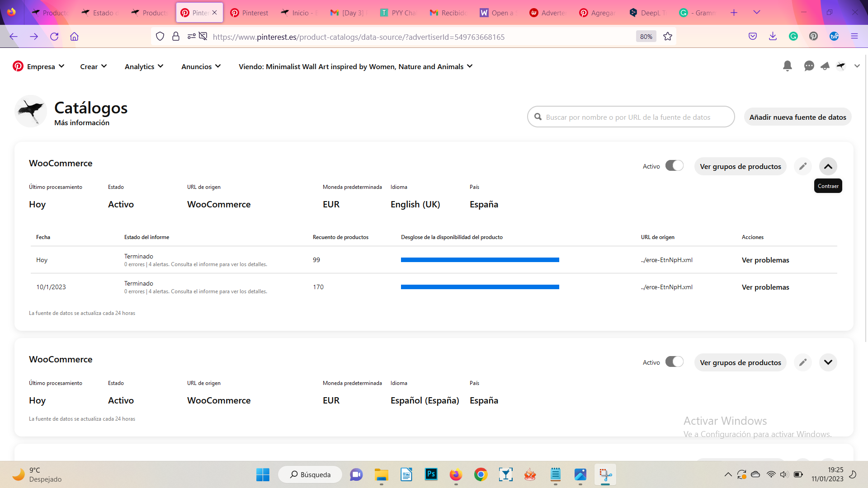Click Ver grupos de productos for first source

(x=741, y=166)
